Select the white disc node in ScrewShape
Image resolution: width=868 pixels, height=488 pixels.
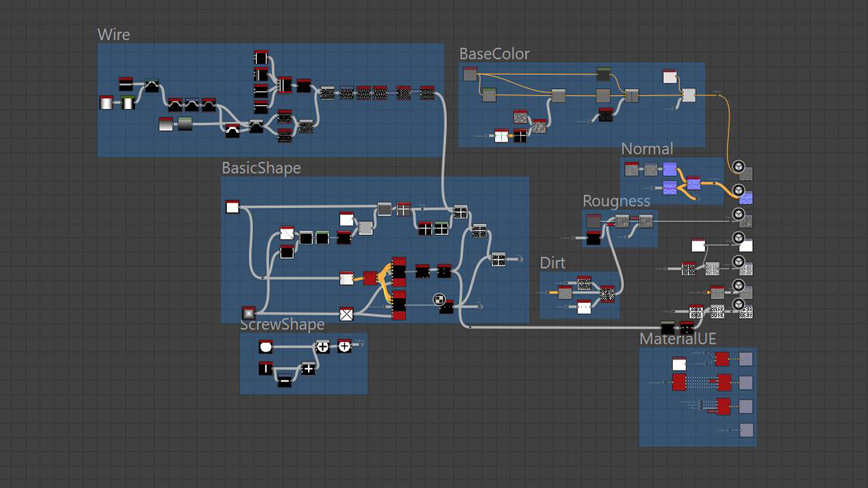[266, 346]
